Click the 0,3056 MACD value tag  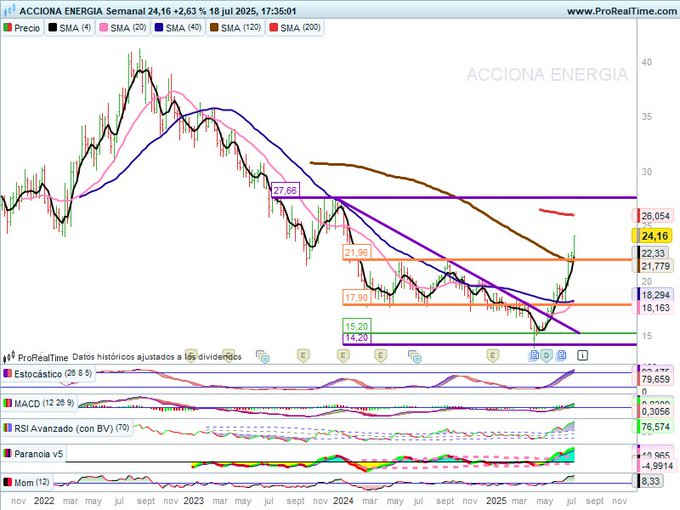click(x=655, y=411)
